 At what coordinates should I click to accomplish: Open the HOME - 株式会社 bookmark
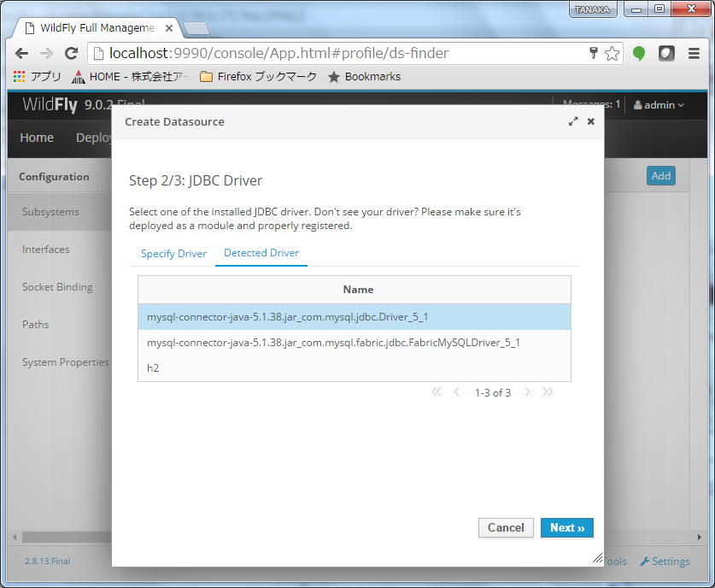pyautogui.click(x=130, y=77)
